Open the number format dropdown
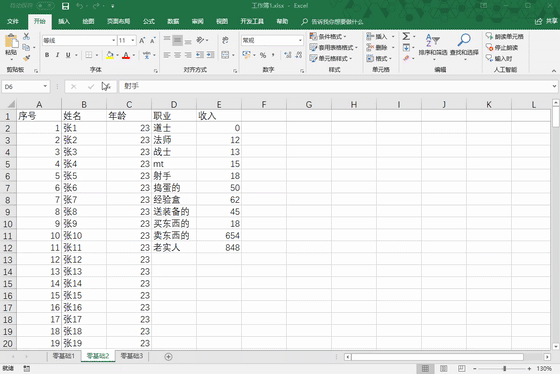This screenshot has height=374, width=560. [300, 40]
